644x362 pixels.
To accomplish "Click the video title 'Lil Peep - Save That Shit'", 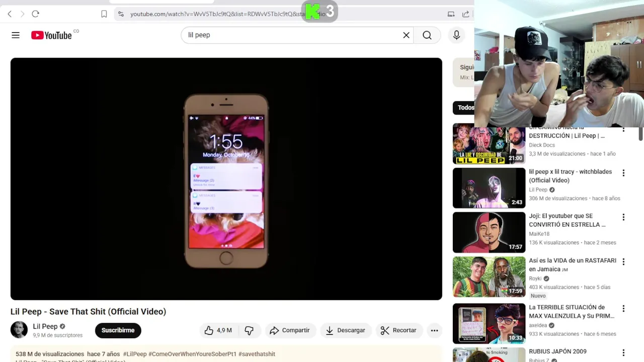I will point(88,312).
